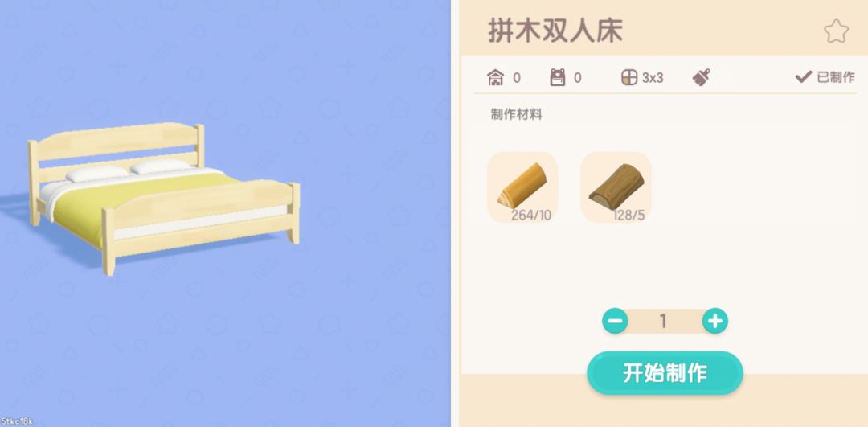Tap the checkmark beside 已制作
This screenshot has height=427, width=868.
803,77
